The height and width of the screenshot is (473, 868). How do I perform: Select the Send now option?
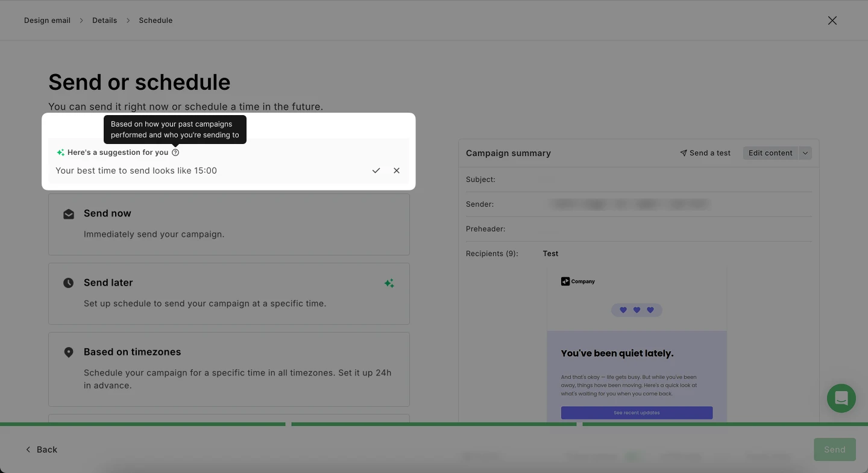(x=229, y=224)
